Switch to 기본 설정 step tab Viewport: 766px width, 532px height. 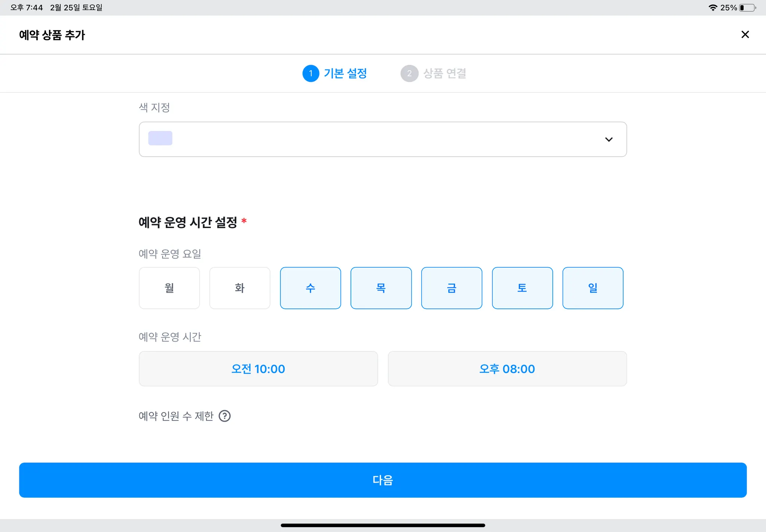coord(345,73)
